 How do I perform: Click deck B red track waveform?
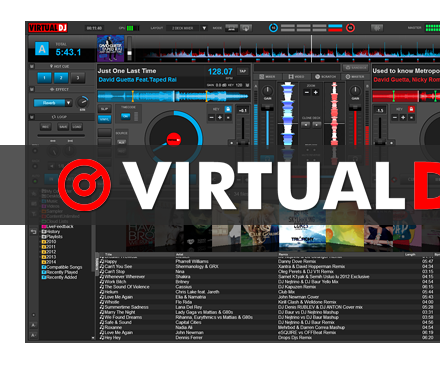click(x=406, y=97)
